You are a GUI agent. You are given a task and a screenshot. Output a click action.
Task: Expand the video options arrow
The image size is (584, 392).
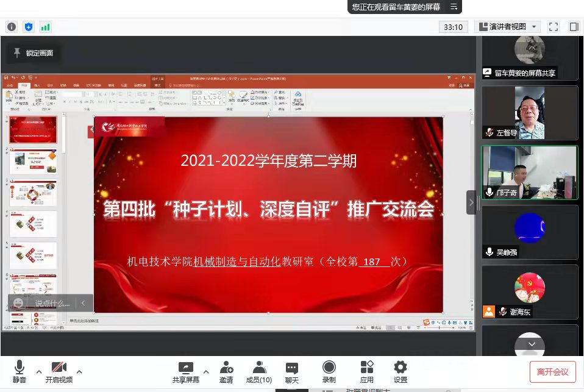(79, 371)
